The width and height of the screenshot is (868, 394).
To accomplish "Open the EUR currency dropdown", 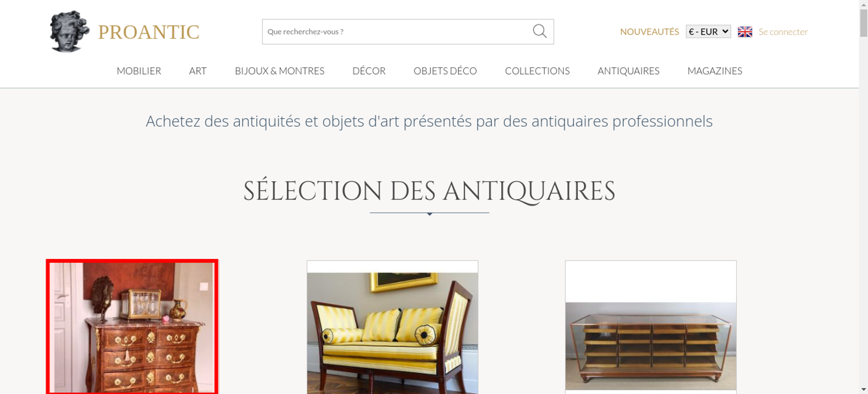I will [x=708, y=32].
